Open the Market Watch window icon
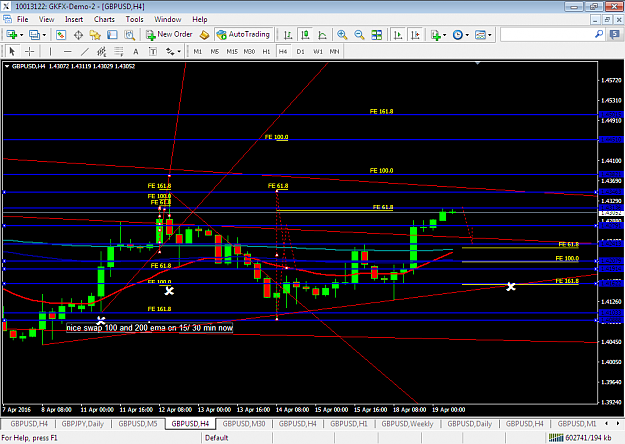 click(x=61, y=35)
